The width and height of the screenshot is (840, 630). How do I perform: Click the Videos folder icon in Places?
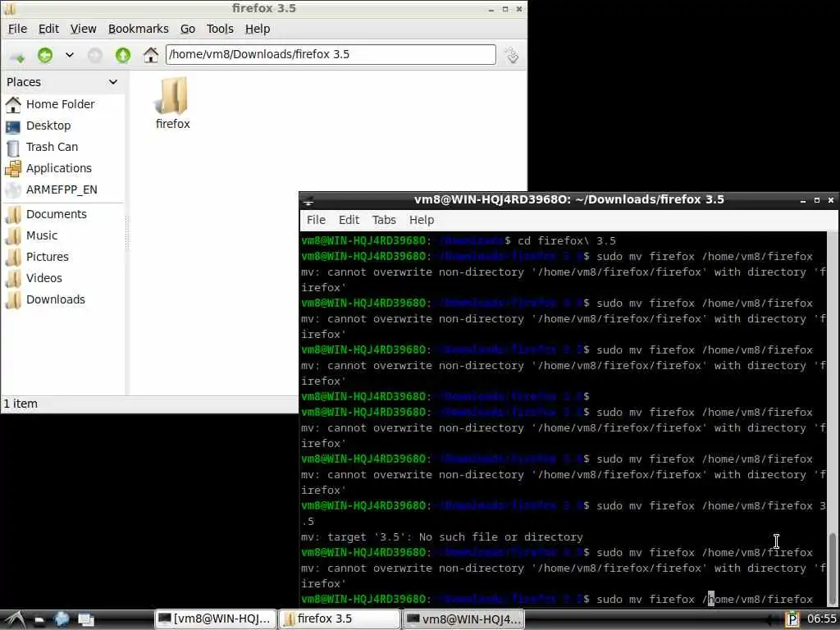pos(13,278)
